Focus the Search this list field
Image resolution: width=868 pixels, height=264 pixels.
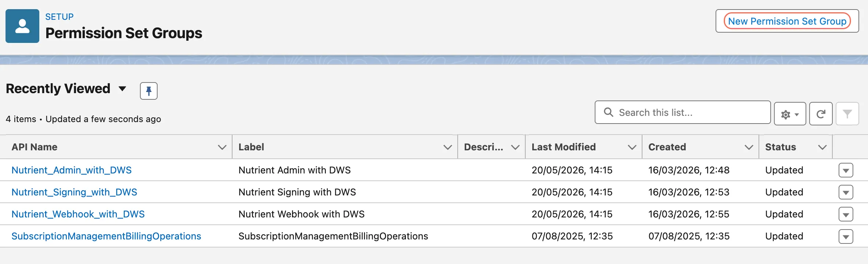[682, 112]
